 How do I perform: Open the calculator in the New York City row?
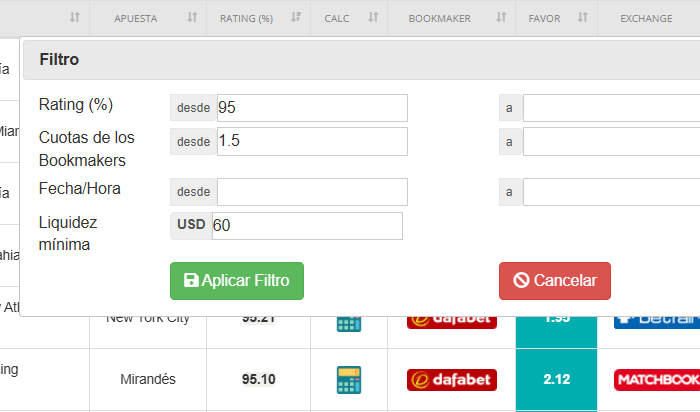pyautogui.click(x=348, y=323)
